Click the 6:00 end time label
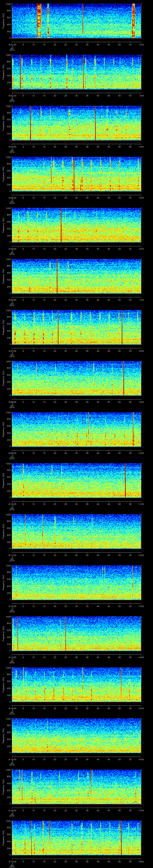Viewport: 153px width, 868px height. (141, 249)
